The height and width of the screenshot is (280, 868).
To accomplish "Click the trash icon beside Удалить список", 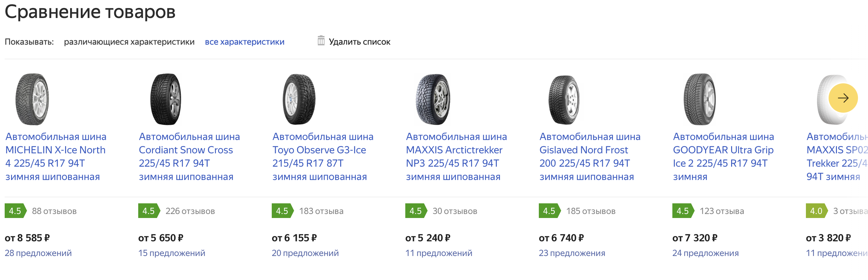I will coord(321,41).
